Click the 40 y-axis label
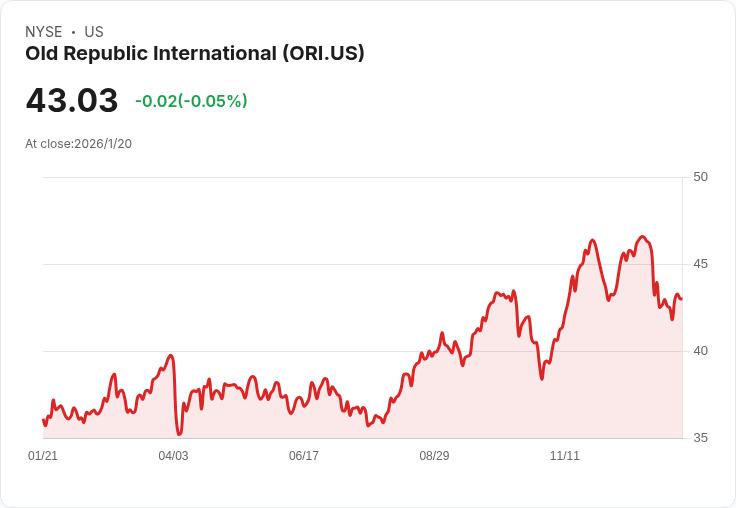Screen dimensions: 736x508 (x=700, y=351)
